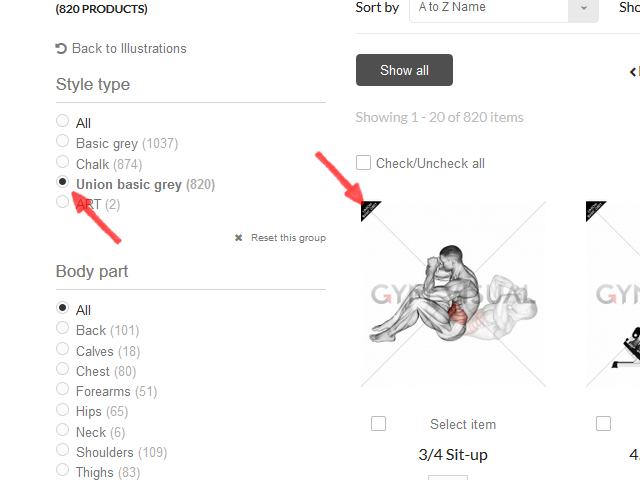Screen dimensions: 640x480
Task: Click the Show all button
Action: point(404,70)
